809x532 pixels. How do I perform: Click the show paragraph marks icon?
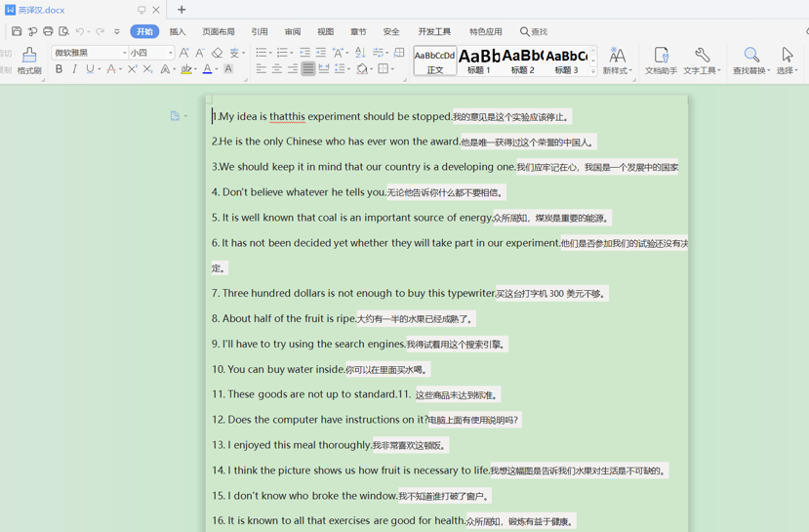[379, 53]
